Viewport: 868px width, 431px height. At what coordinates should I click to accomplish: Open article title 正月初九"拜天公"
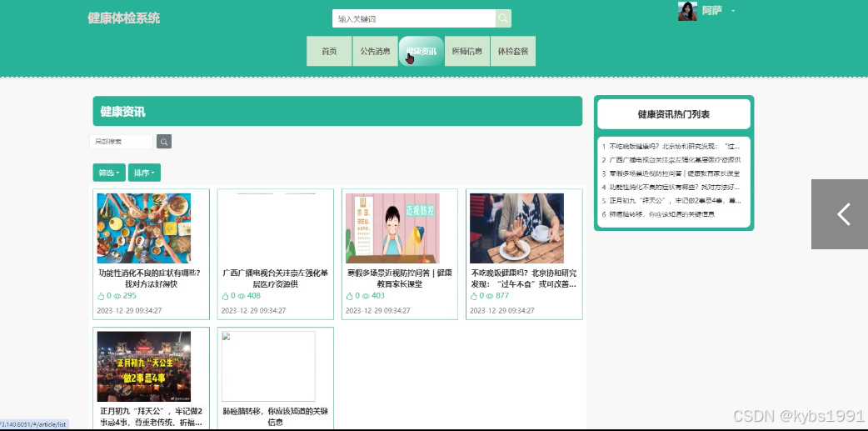[151, 417]
